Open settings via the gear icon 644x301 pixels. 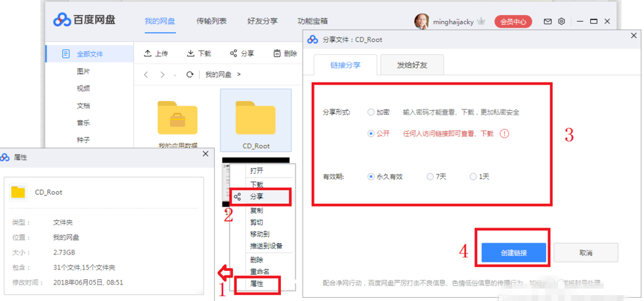click(x=561, y=22)
